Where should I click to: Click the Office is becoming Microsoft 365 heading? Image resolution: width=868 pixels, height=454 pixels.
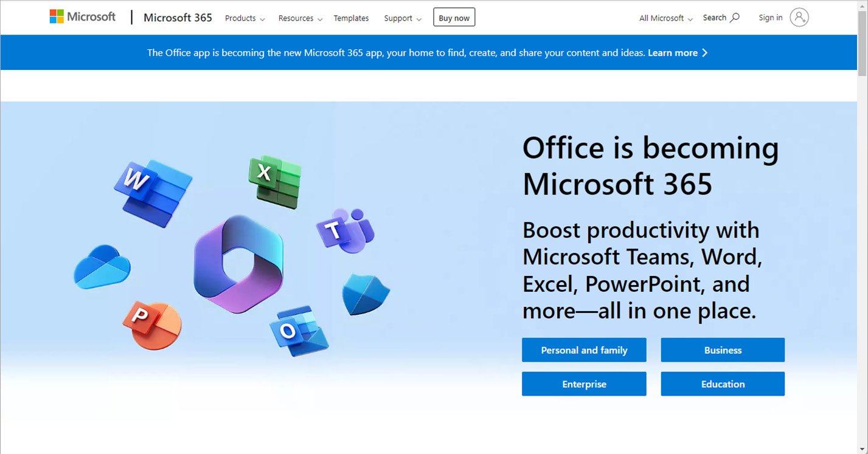[x=650, y=166]
